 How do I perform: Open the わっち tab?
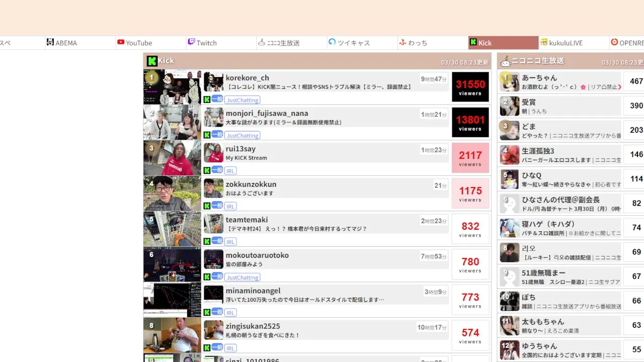click(x=432, y=43)
